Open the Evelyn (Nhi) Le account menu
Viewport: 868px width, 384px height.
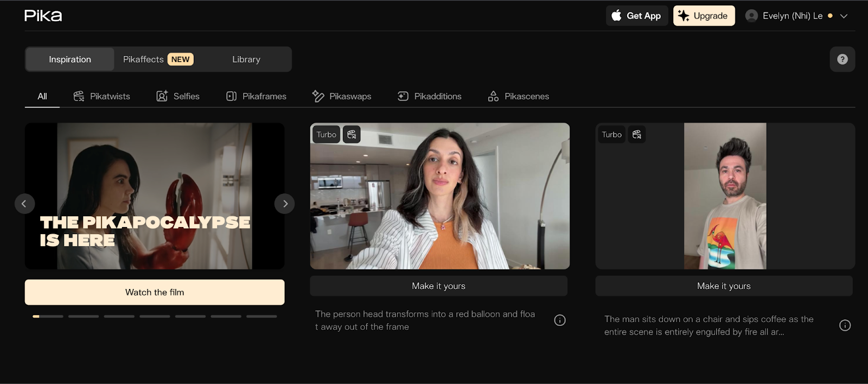point(796,16)
